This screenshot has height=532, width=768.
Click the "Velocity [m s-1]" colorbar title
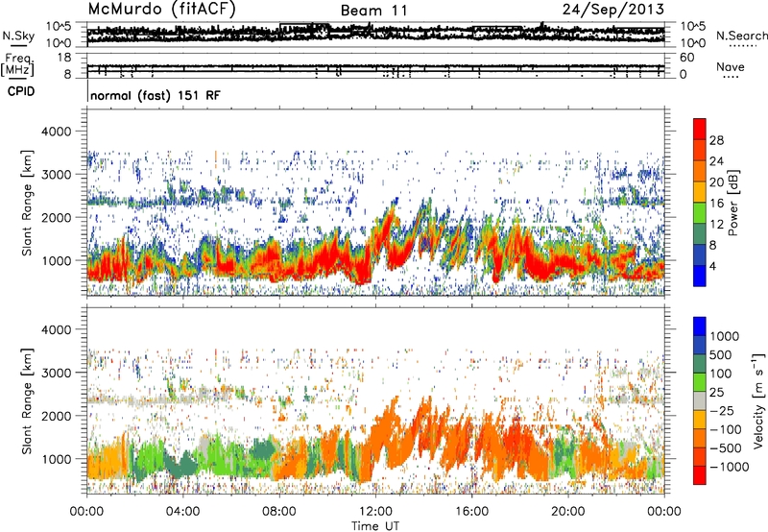click(758, 400)
